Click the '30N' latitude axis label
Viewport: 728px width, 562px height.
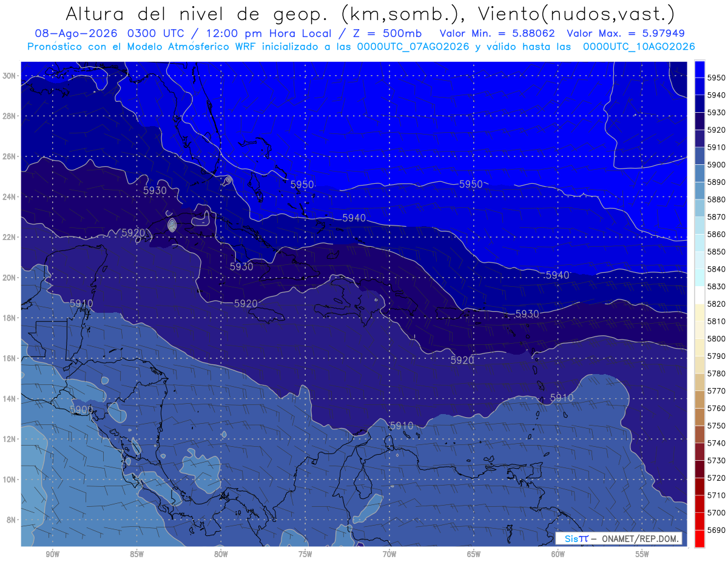pos(9,76)
